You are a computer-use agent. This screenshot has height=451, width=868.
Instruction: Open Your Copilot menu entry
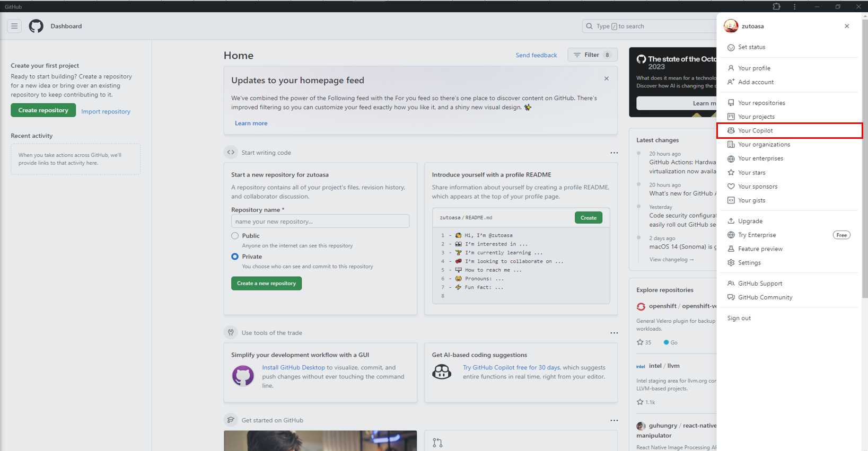pos(789,130)
